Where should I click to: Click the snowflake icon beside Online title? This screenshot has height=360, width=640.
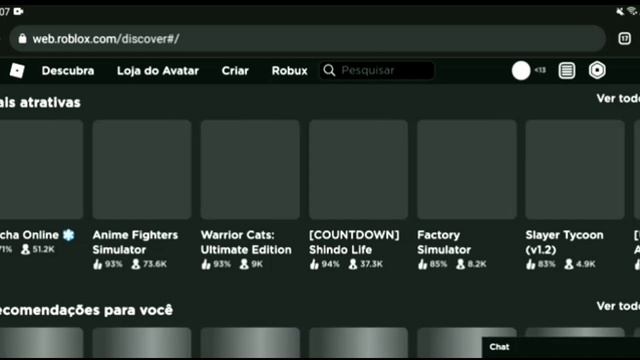pos(69,235)
